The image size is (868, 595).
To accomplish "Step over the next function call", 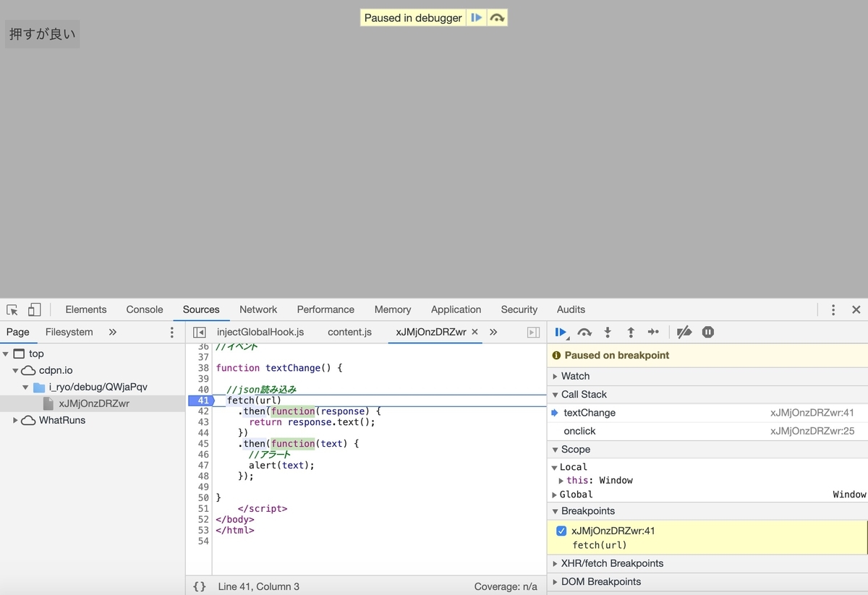I will (584, 333).
